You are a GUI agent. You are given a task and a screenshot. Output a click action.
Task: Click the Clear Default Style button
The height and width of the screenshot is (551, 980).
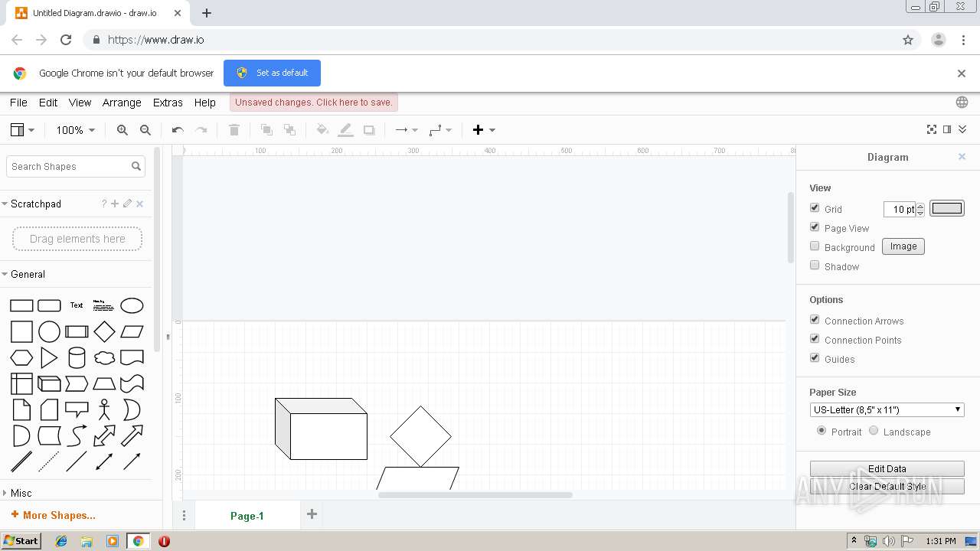887,486
